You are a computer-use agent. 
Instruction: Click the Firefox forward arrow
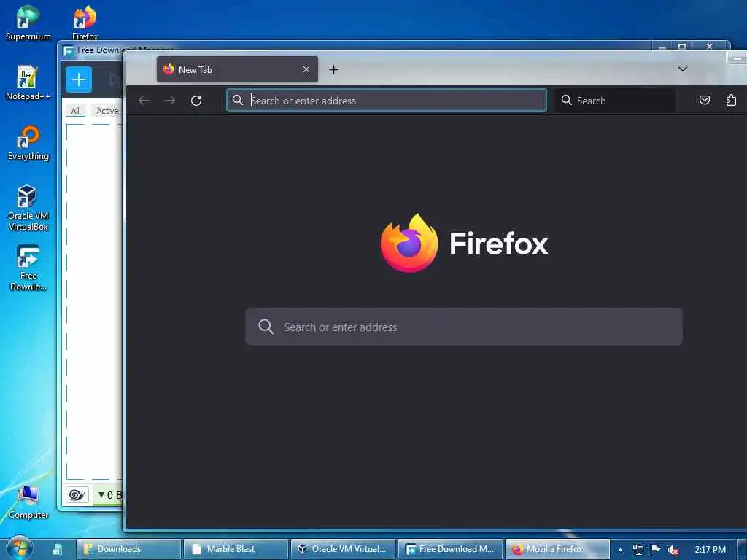(170, 101)
